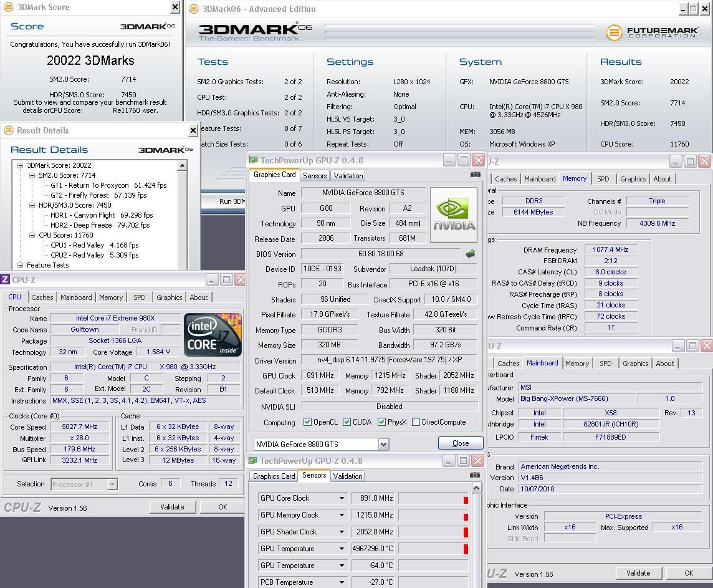The height and width of the screenshot is (588, 713).
Task: Click the GPU-Z screenshot camera icon
Action: (x=475, y=174)
